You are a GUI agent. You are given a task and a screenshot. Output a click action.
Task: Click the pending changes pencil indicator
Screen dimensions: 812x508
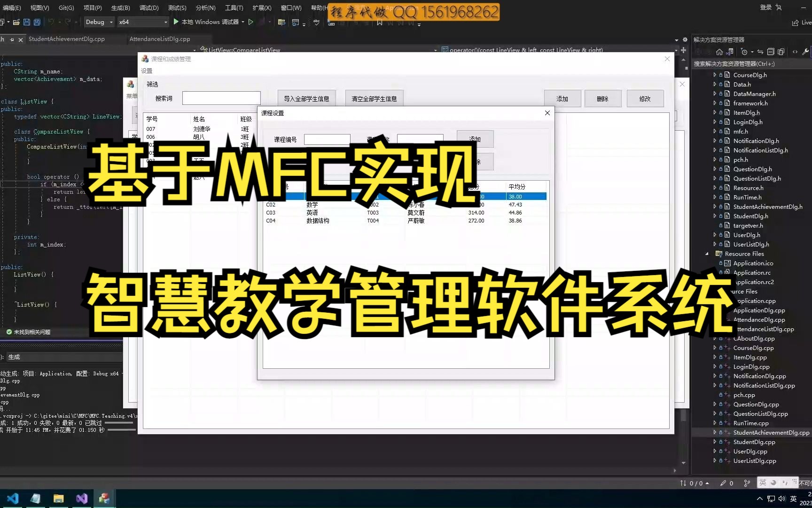726,483
